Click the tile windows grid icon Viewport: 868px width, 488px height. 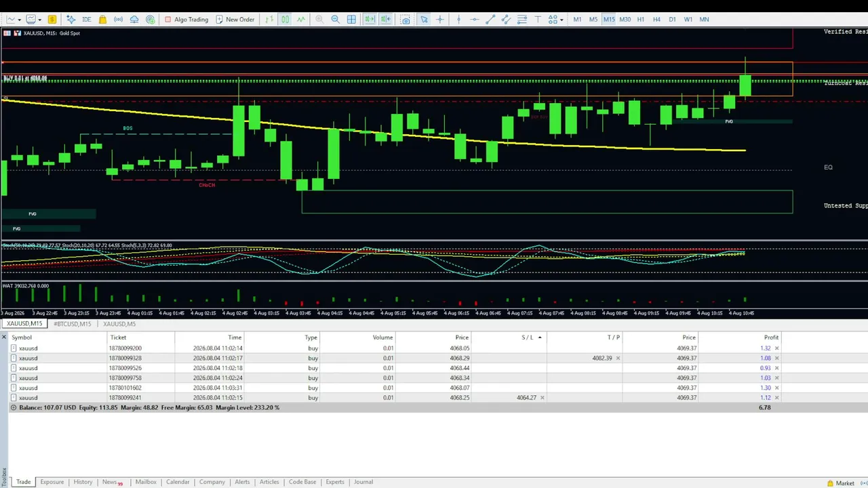coord(351,20)
